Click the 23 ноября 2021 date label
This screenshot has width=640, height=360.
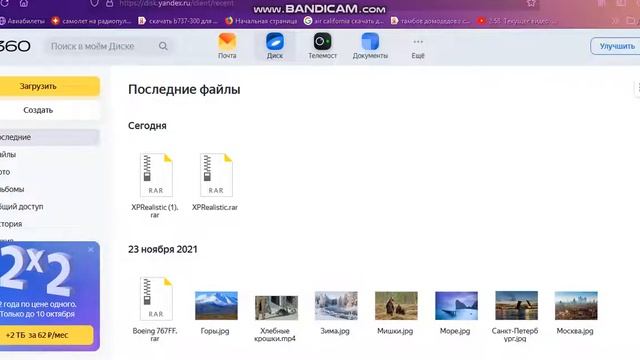[162, 249]
